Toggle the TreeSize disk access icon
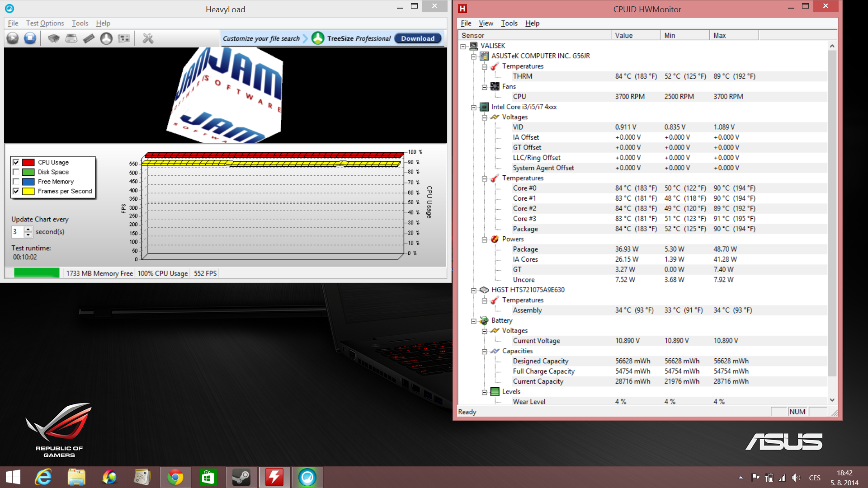Viewport: 868px width, 488px height. pyautogui.click(x=106, y=38)
